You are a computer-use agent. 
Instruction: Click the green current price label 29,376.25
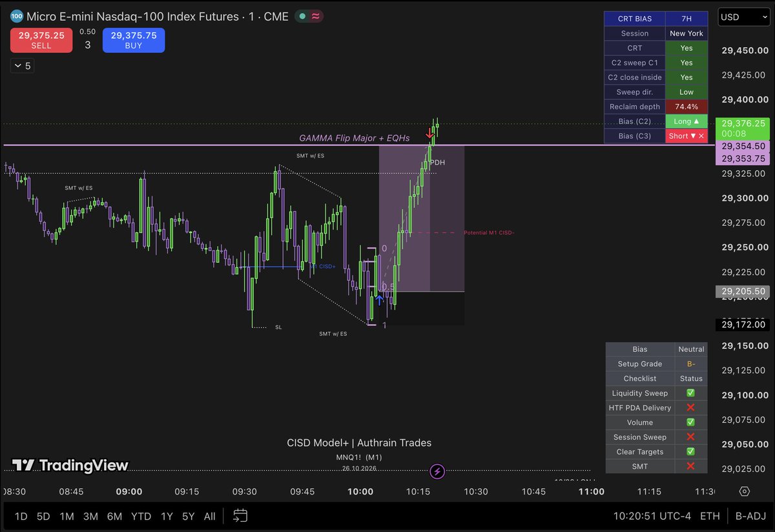coord(743,127)
